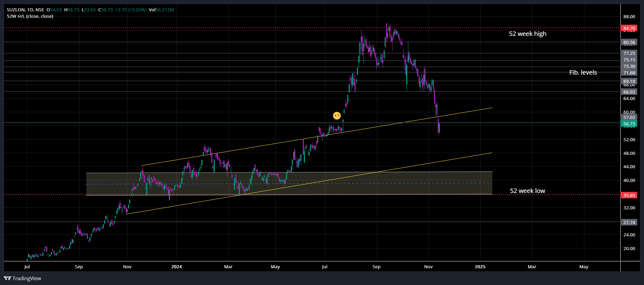The width and height of the screenshot is (644, 285).
Task: Click the 27.74 price label
Action: (629, 222)
